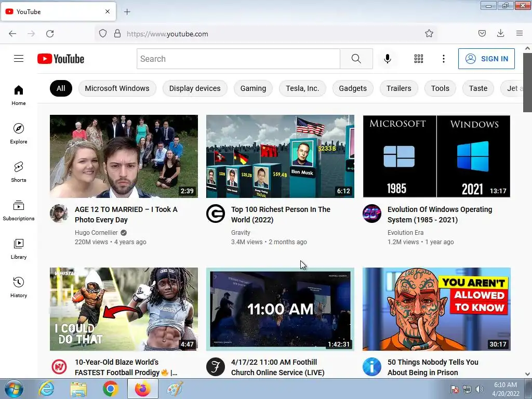Open Evolution Era channel name link
Screen dimensions: 532x399
click(x=405, y=233)
